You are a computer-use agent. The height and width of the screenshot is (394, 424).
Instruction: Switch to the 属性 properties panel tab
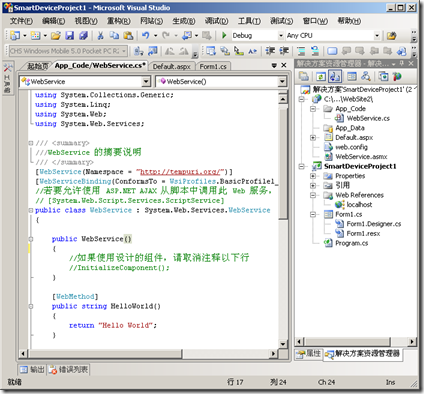[309, 354]
